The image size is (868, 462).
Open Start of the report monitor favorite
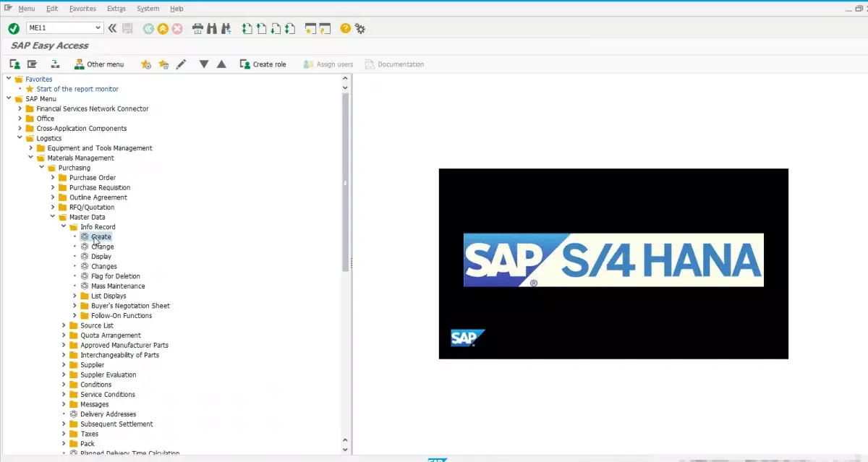point(77,89)
